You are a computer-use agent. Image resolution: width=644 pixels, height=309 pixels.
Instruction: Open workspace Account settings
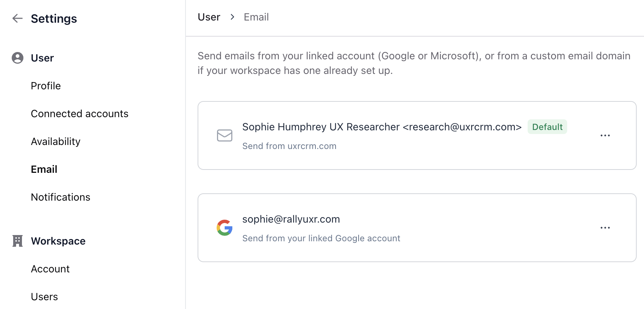click(50, 269)
